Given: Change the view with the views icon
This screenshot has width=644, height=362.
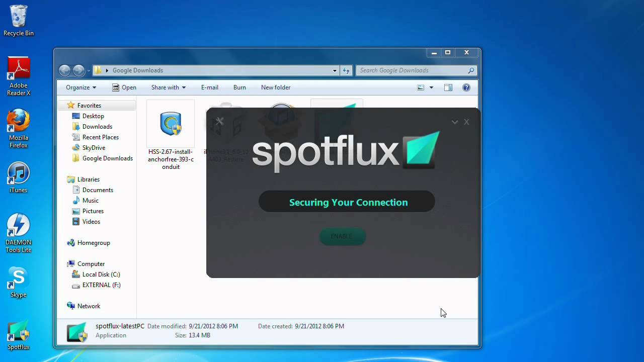Looking at the screenshot, I should click(x=421, y=87).
